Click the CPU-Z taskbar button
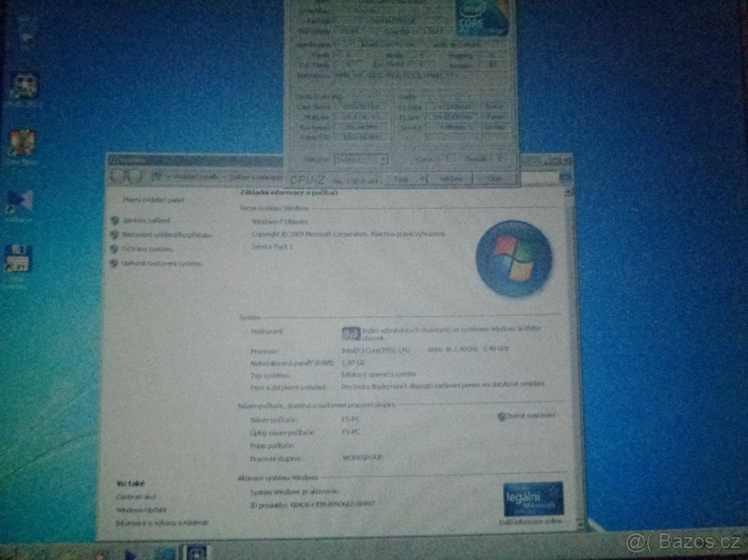 pos(196,553)
